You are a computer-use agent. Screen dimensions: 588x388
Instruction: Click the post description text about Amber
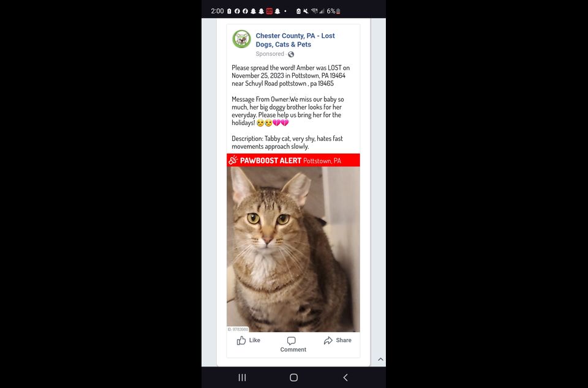[x=290, y=107]
